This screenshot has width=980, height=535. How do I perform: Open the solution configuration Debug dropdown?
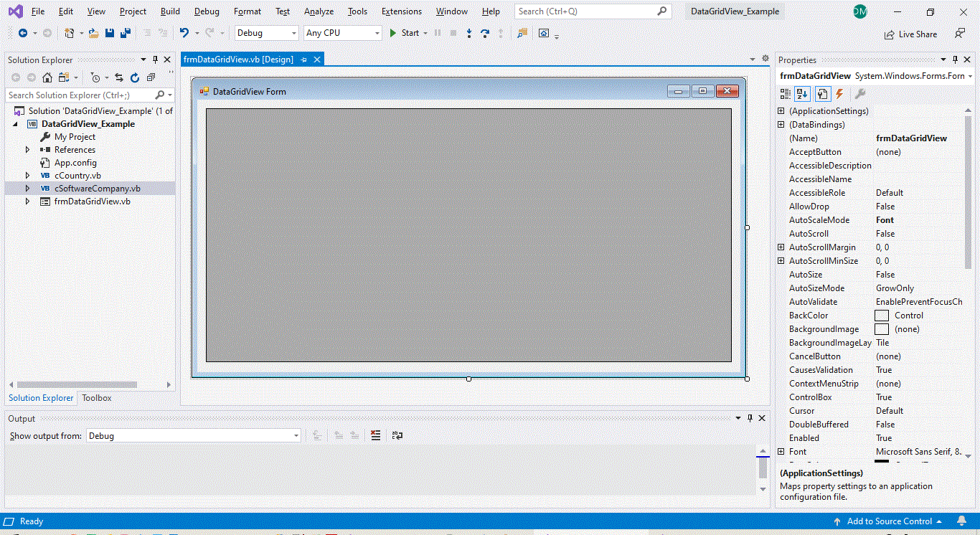[x=294, y=33]
